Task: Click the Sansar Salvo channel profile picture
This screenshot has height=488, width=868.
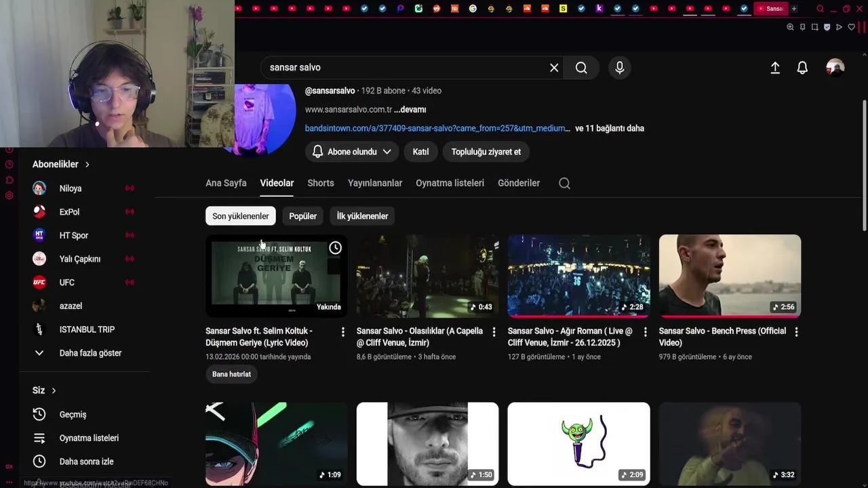Action: (x=265, y=119)
